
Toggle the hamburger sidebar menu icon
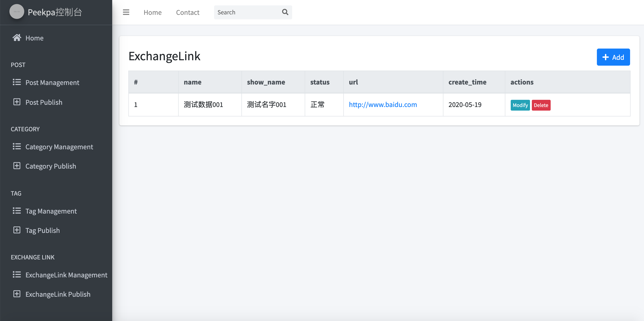[126, 12]
